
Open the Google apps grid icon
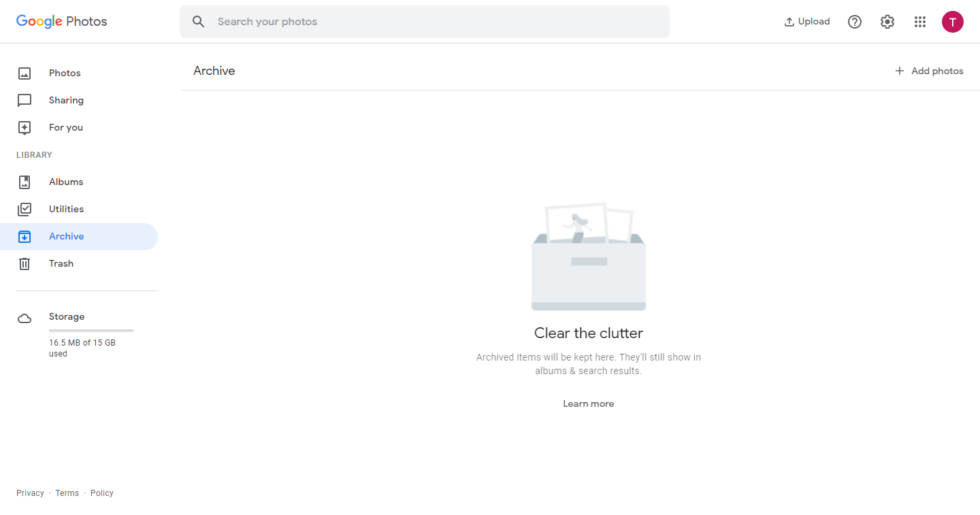pos(920,22)
